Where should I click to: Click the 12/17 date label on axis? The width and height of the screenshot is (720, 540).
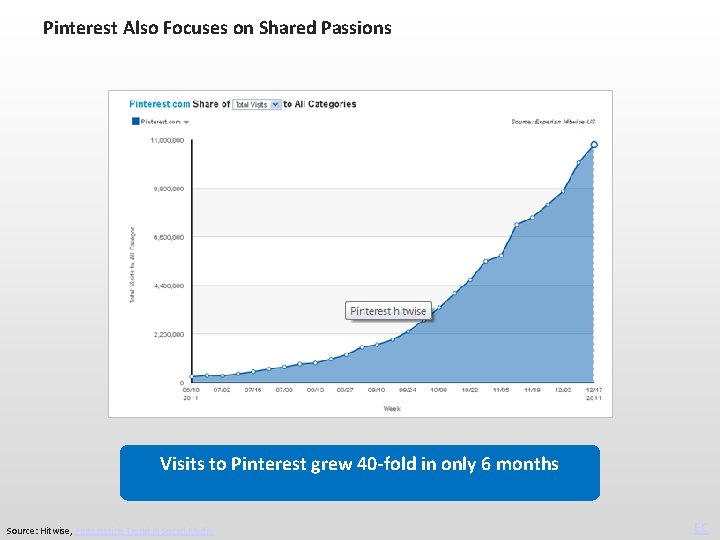tap(593, 392)
